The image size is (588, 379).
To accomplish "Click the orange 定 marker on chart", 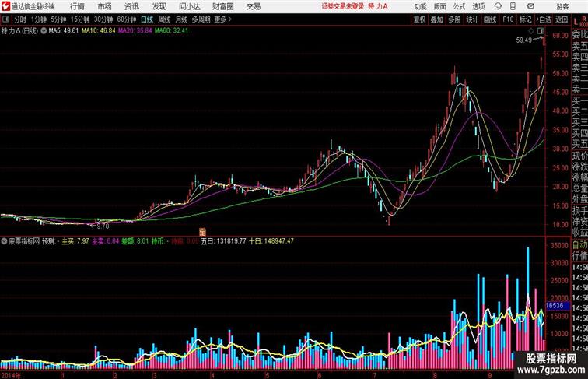I will click(202, 232).
